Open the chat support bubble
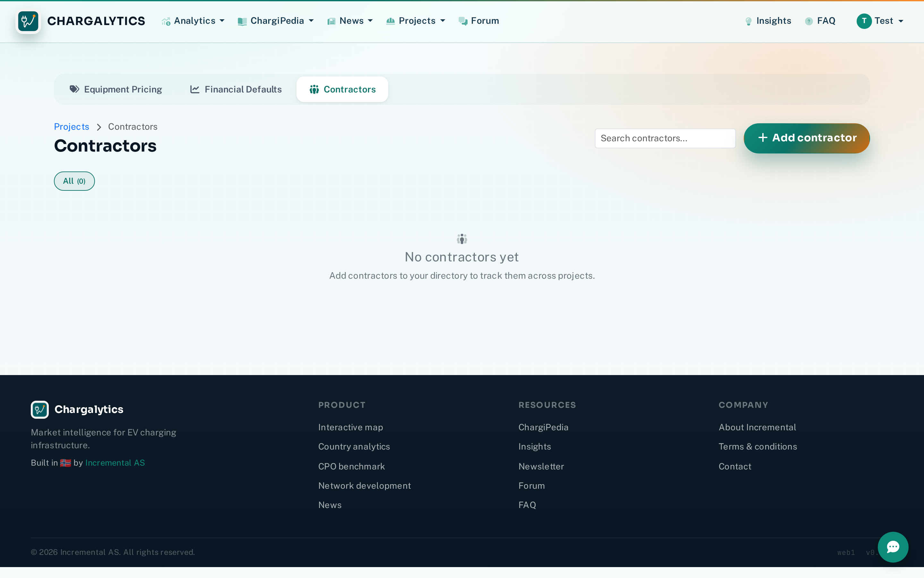Viewport: 924px width, 578px height. click(893, 547)
